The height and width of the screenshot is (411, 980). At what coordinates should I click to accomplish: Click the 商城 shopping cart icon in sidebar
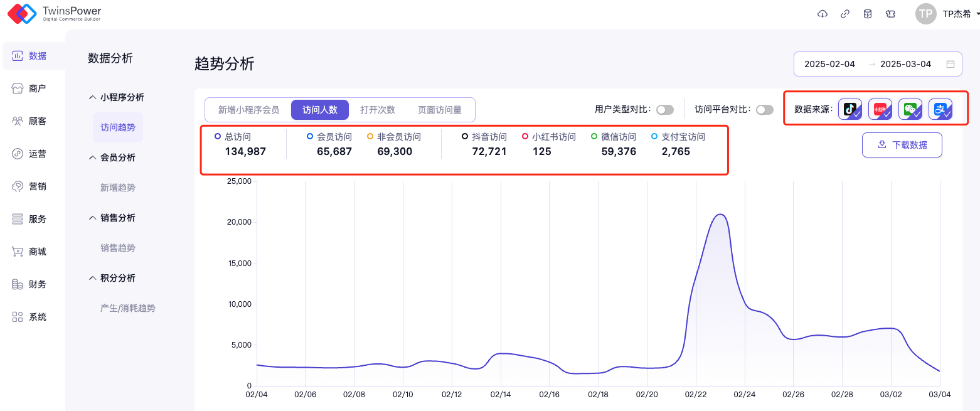click(18, 252)
